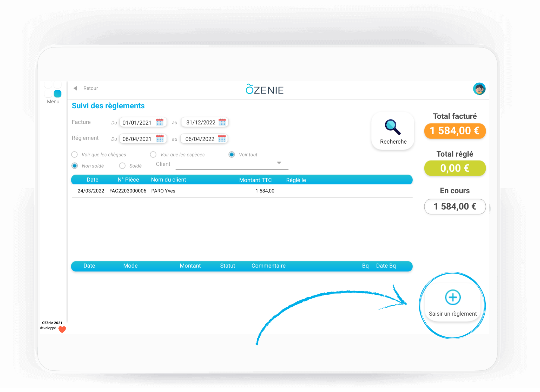540x392 pixels.
Task: Click client name PARO Yves
Action: tap(163, 191)
